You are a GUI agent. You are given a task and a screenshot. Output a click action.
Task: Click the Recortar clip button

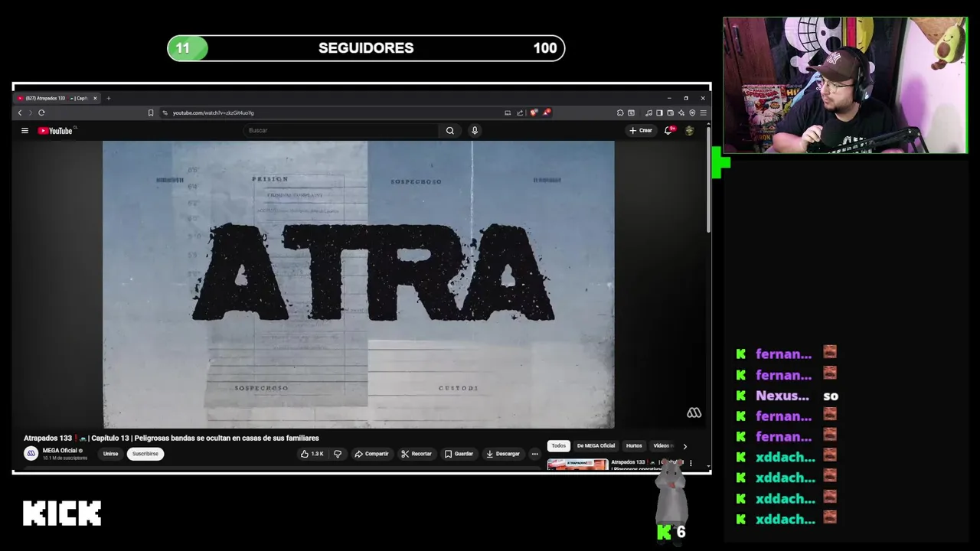[416, 454]
